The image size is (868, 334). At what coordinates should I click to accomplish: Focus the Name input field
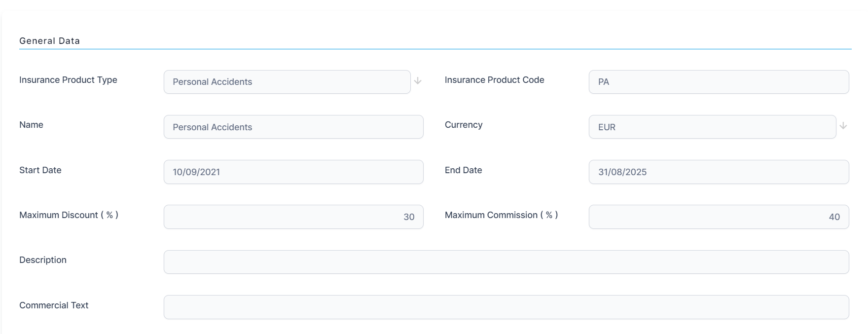[293, 127]
